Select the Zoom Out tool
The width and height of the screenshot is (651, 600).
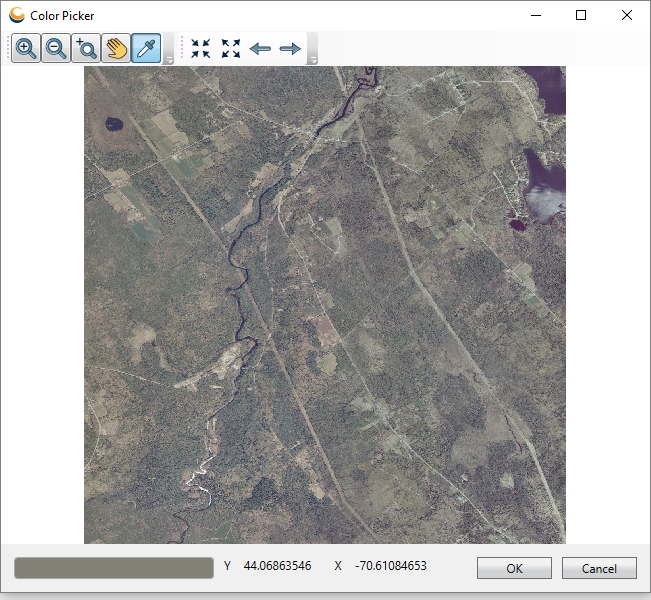(x=57, y=49)
